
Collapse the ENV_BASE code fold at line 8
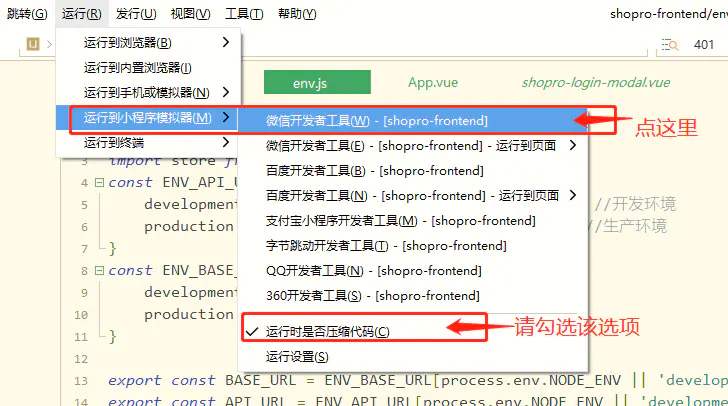pos(99,270)
